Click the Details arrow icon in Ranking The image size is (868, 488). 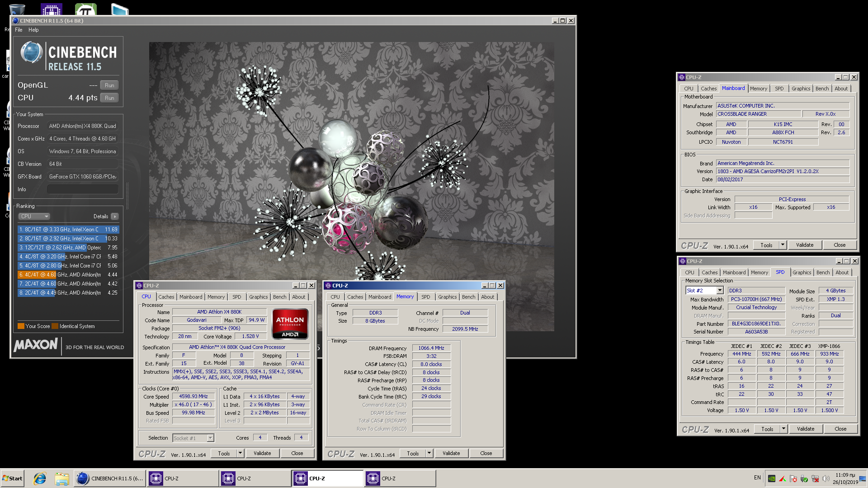pyautogui.click(x=115, y=216)
